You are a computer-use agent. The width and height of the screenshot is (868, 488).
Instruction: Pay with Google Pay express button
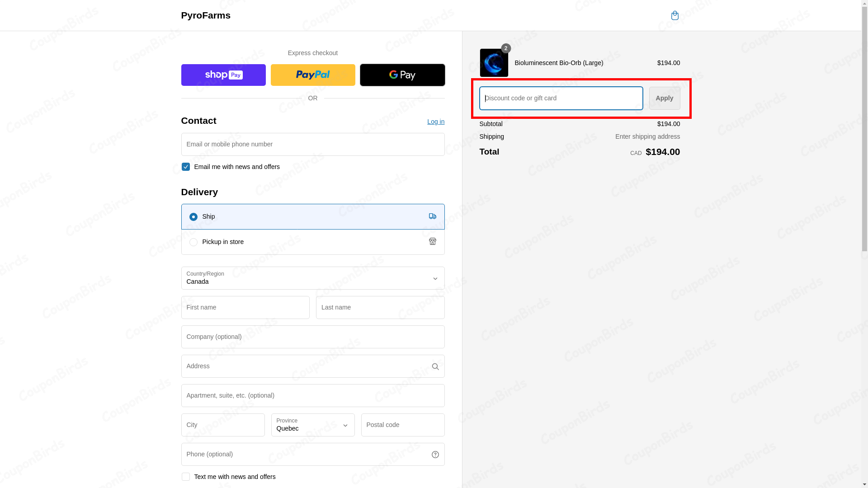pyautogui.click(x=402, y=75)
